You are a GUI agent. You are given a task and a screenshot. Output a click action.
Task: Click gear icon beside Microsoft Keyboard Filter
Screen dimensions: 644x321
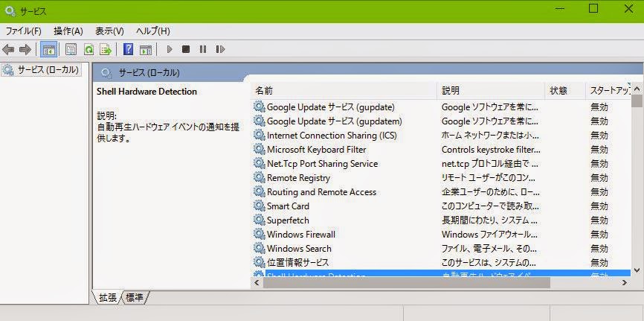pyautogui.click(x=259, y=150)
